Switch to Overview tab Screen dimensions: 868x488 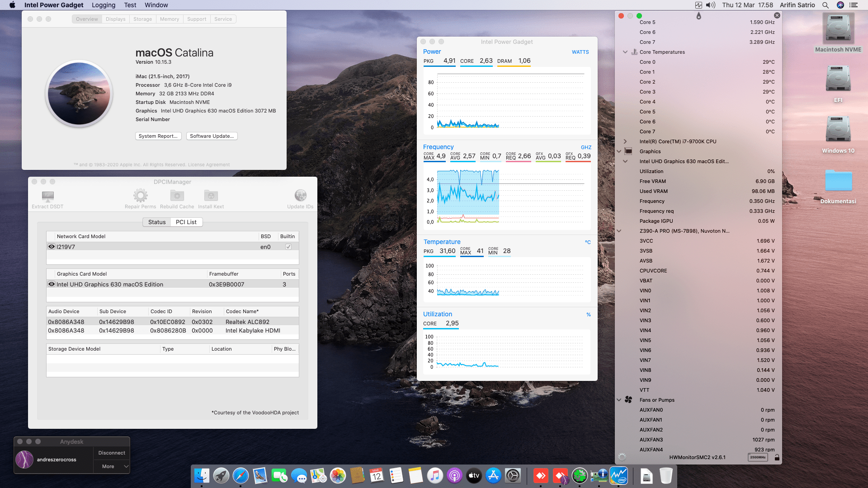pyautogui.click(x=87, y=19)
